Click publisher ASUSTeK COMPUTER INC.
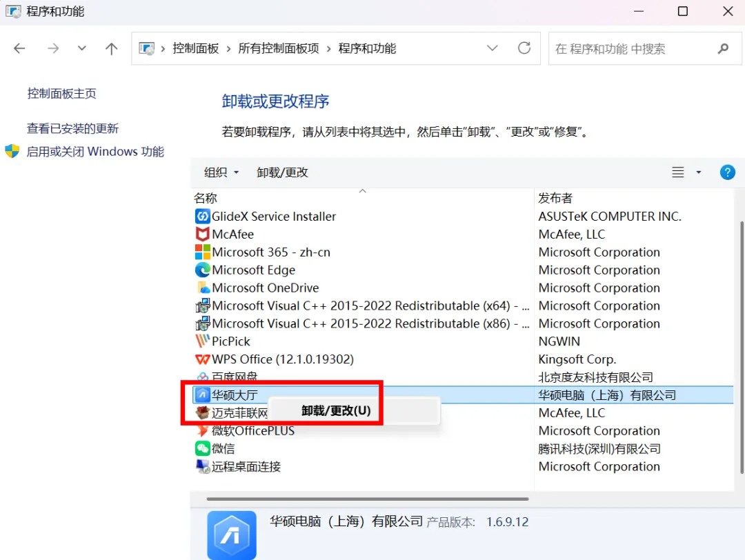The width and height of the screenshot is (745, 560). (610, 217)
